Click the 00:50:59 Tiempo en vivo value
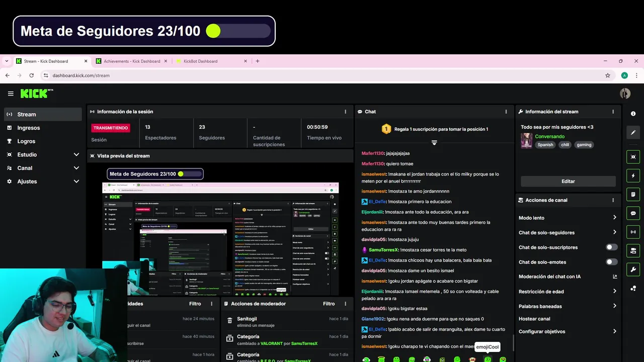 (317, 127)
